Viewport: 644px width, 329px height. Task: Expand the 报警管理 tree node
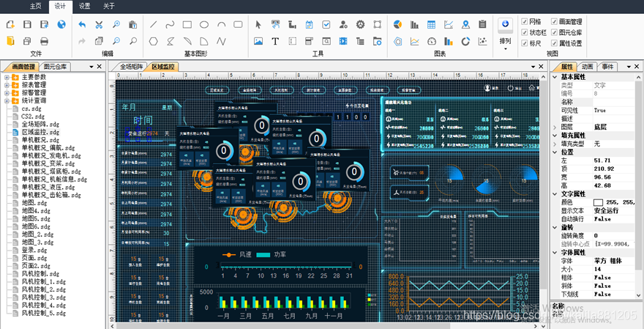[7, 93]
